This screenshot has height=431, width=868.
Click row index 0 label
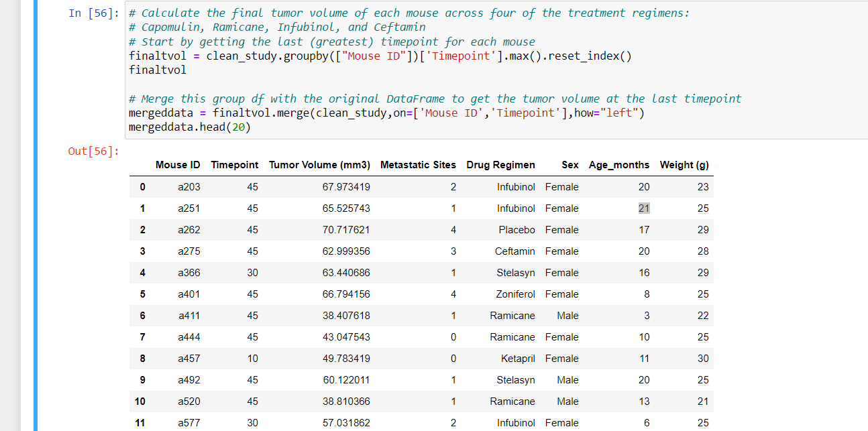coord(142,187)
